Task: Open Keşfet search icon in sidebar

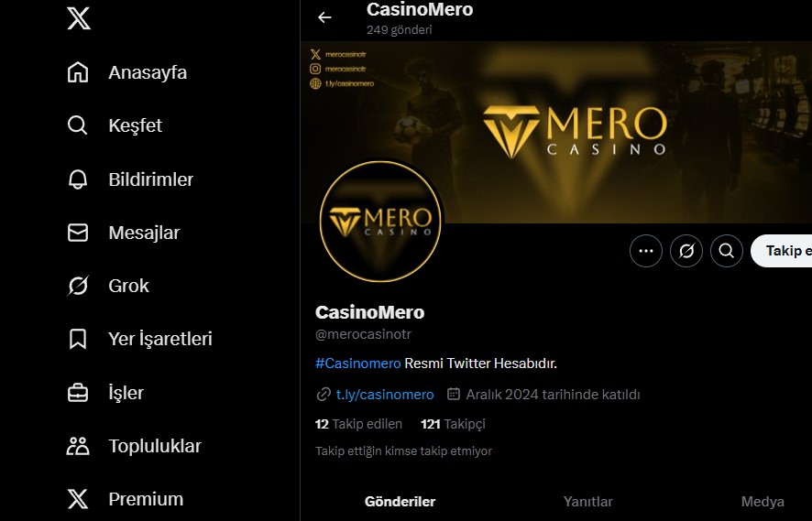Action: click(x=78, y=125)
